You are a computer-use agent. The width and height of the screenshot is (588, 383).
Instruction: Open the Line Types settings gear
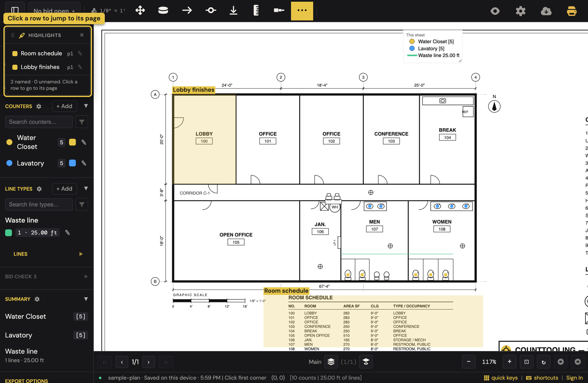[x=39, y=189]
